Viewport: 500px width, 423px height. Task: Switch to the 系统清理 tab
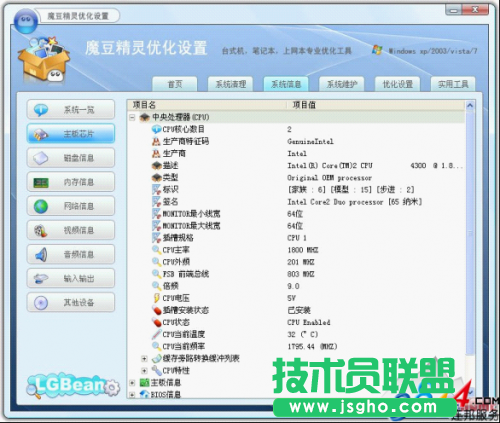230,84
